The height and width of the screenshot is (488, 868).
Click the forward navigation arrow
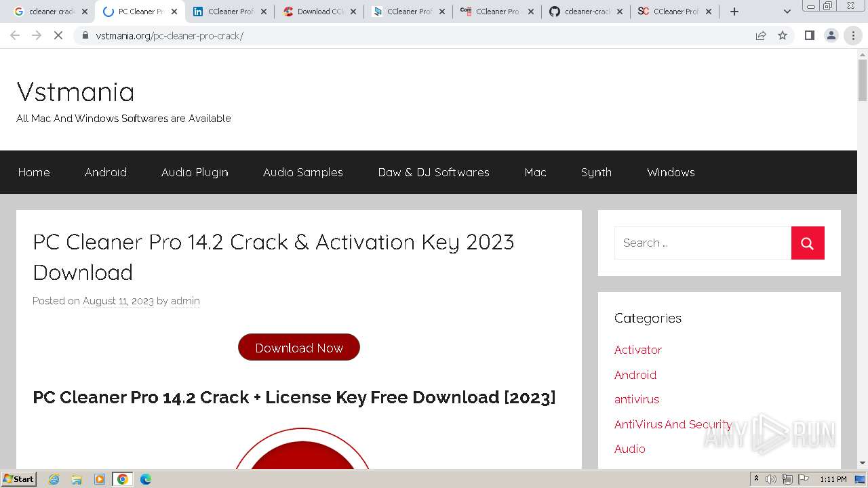tap(37, 35)
